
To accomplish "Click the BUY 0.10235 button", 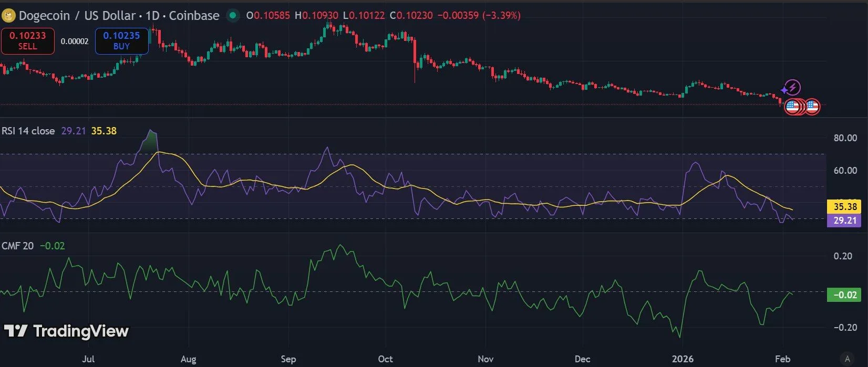I will pos(121,41).
